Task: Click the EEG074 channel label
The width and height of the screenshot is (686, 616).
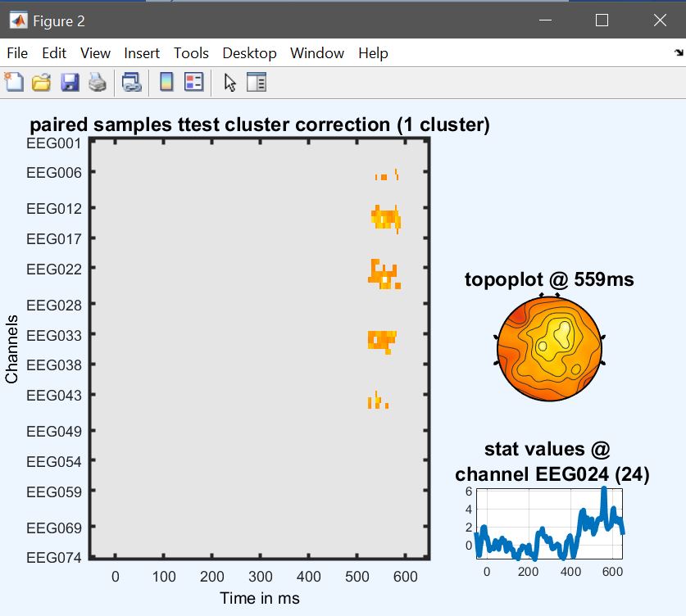Action: coord(54,557)
